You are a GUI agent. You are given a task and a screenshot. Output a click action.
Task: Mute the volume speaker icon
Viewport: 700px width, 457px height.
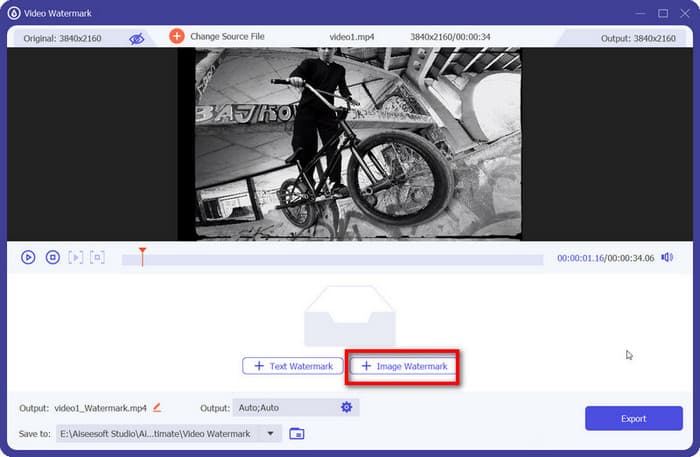[667, 258]
